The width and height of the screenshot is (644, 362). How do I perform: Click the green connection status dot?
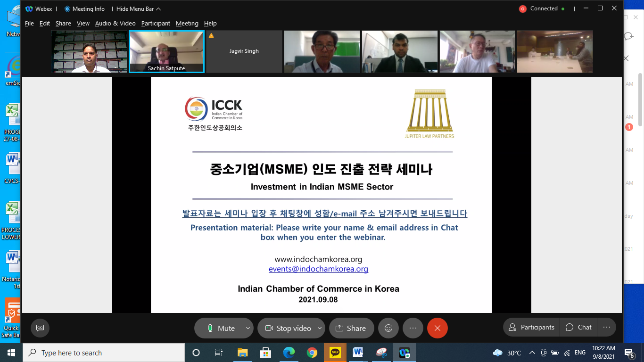tap(563, 8)
